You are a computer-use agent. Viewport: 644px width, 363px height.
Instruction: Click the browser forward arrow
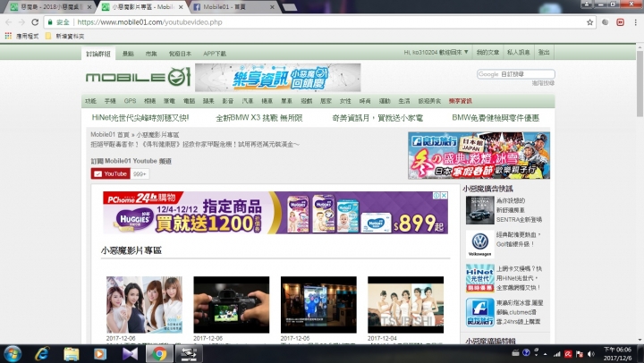[x=21, y=22]
